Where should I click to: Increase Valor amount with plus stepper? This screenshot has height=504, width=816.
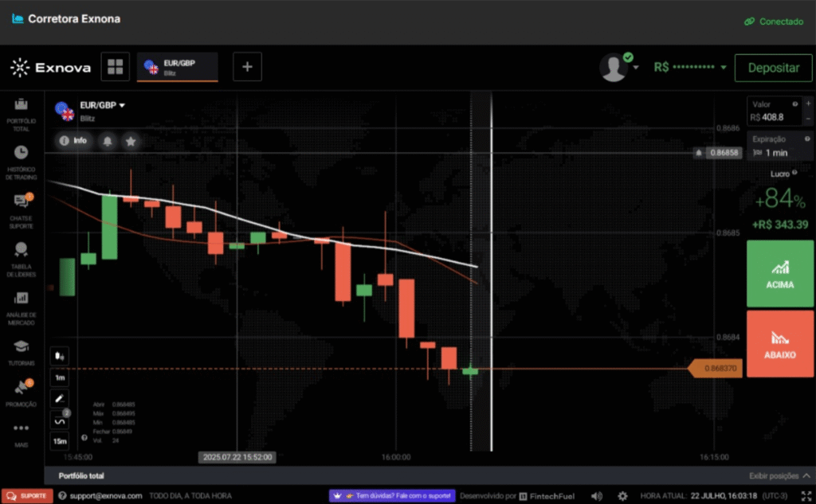808,104
